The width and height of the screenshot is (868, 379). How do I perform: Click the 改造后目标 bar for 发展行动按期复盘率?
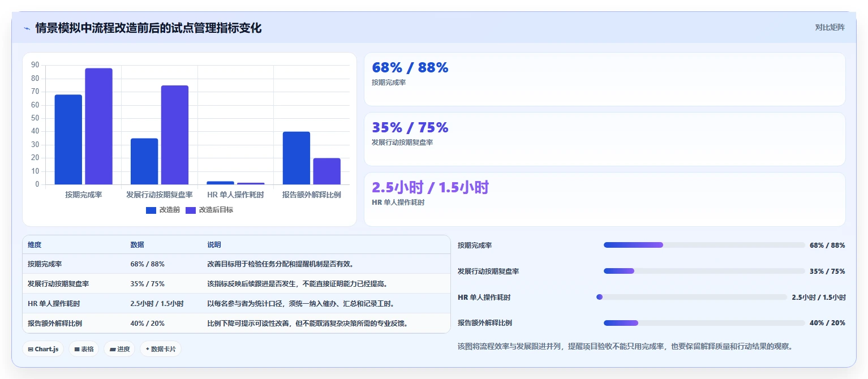click(x=175, y=135)
